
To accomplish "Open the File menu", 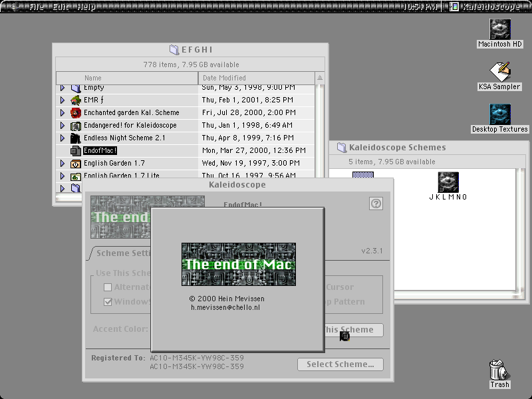I will [x=36, y=6].
